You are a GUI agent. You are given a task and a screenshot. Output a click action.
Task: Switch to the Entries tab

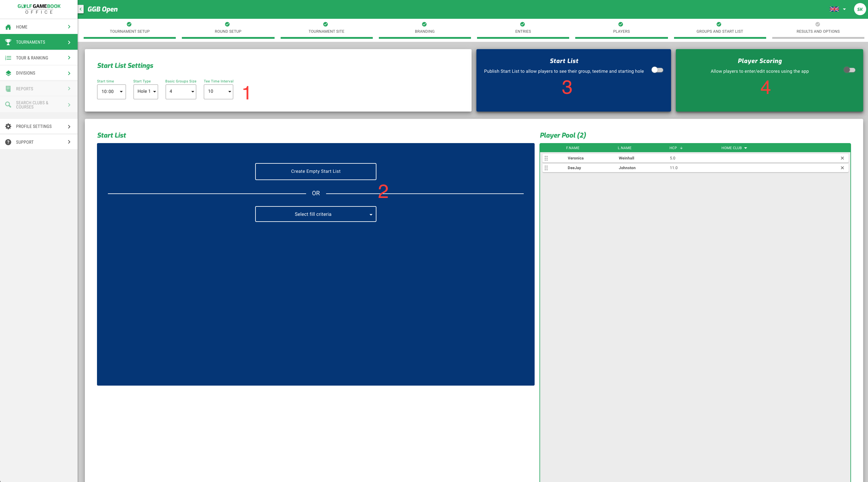tap(523, 28)
